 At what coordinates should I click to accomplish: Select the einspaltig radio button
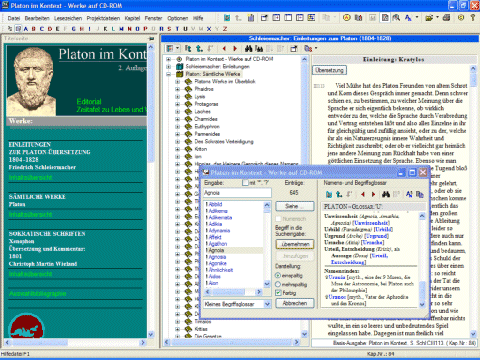pos(278,275)
